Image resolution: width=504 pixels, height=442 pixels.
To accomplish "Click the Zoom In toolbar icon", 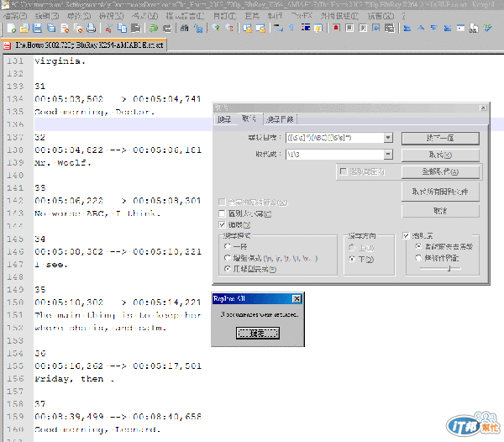I will pyautogui.click(x=216, y=29).
